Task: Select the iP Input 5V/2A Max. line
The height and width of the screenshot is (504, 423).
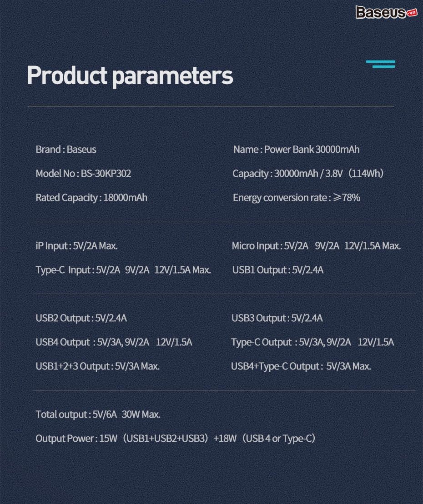Action: 76,246
